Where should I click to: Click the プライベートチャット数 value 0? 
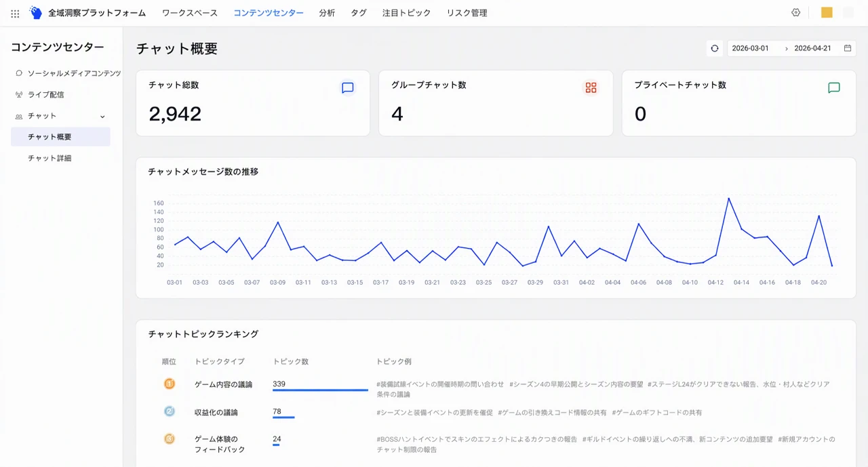click(640, 114)
